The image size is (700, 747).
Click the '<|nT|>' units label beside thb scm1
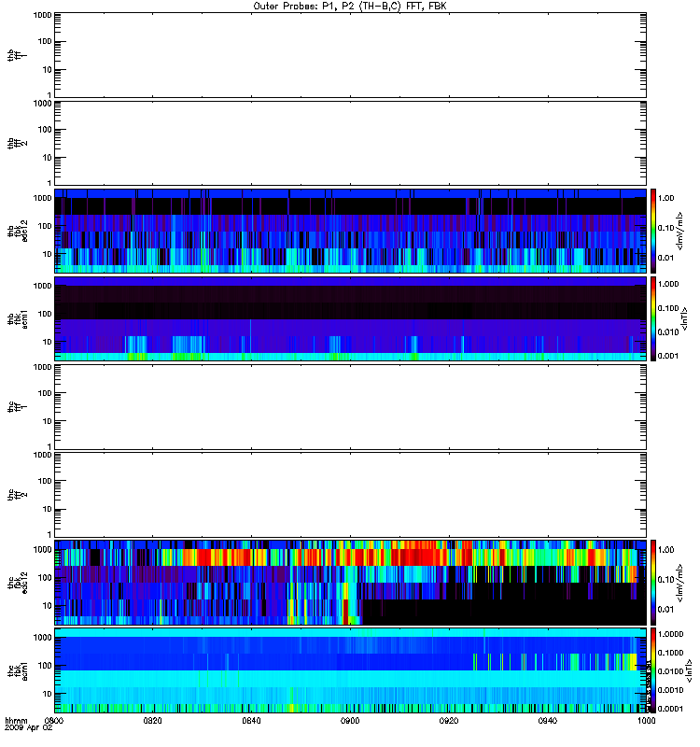pyautogui.click(x=685, y=318)
